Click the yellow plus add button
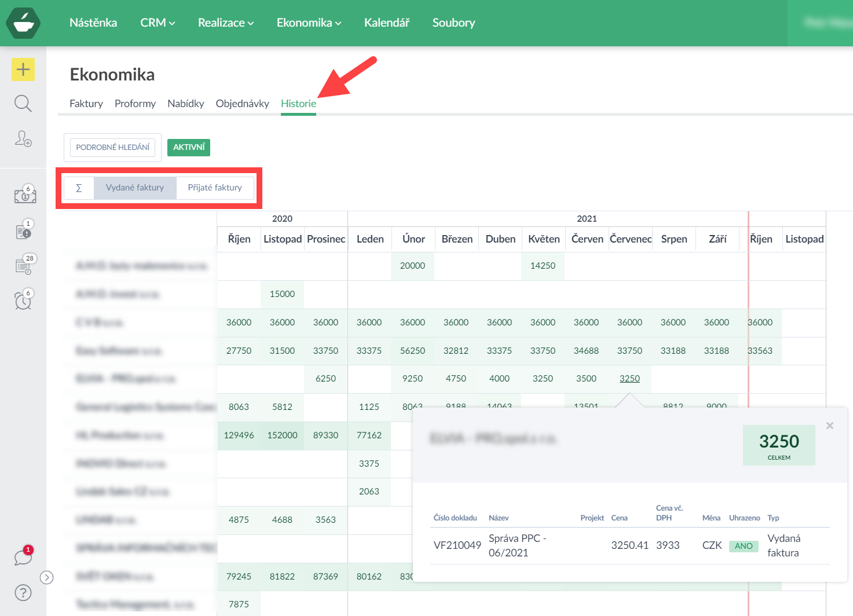 [23, 69]
